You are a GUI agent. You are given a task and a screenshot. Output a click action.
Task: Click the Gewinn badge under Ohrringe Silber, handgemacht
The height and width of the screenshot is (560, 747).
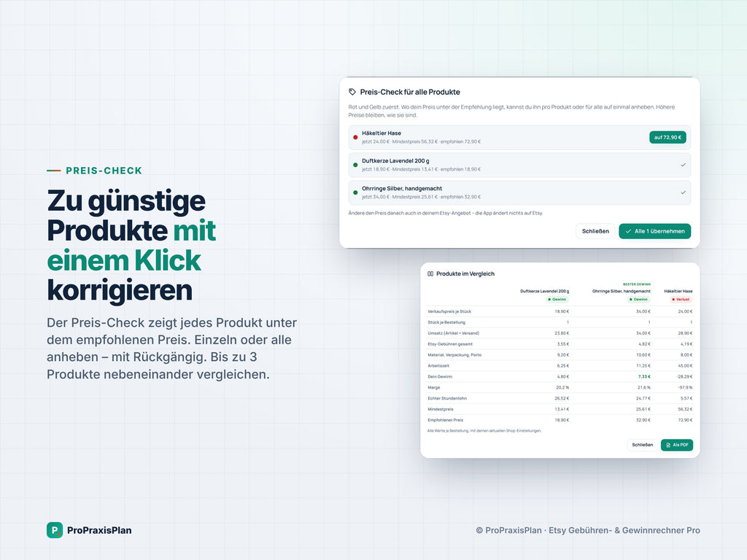coord(638,300)
